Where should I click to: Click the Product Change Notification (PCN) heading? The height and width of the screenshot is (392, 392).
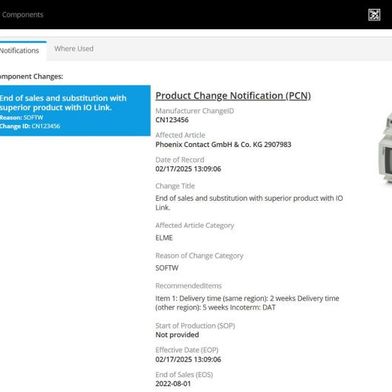pos(233,96)
